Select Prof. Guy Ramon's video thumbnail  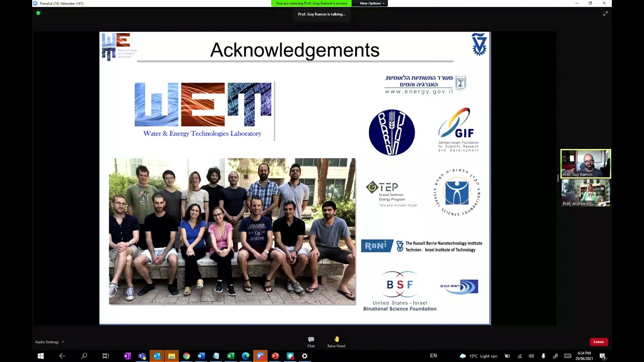(586, 163)
